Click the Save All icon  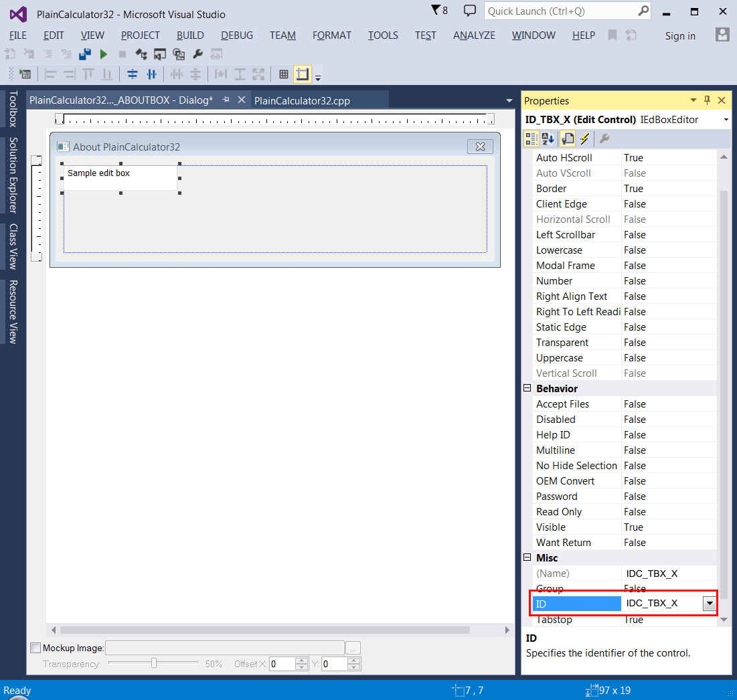click(85, 54)
